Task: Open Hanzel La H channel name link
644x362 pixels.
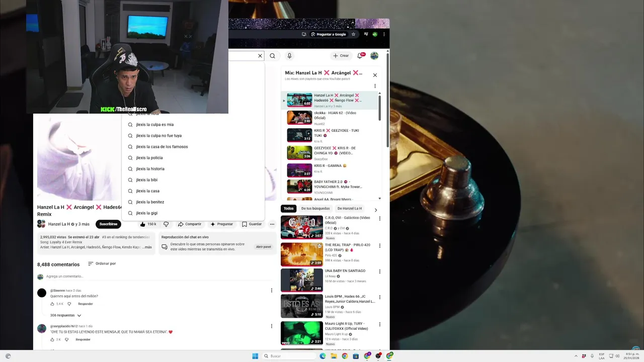Action: click(x=59, y=224)
